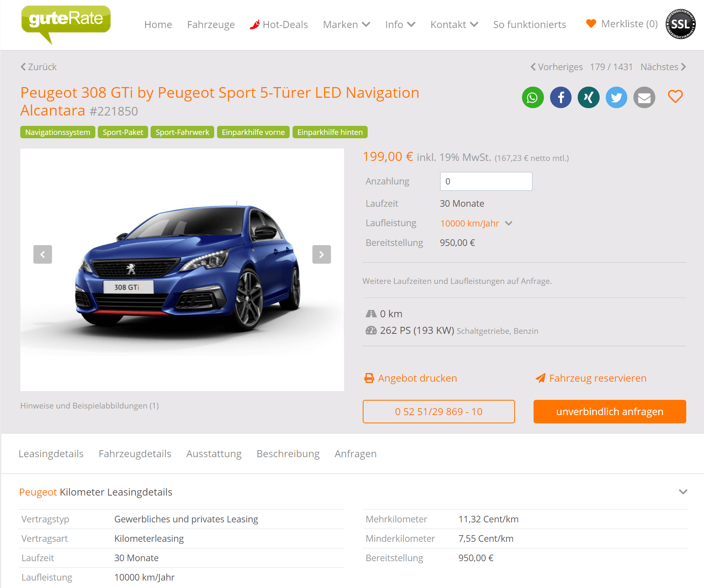Image resolution: width=704 pixels, height=588 pixels.
Task: Switch to Anfragen tab
Action: 355,453
